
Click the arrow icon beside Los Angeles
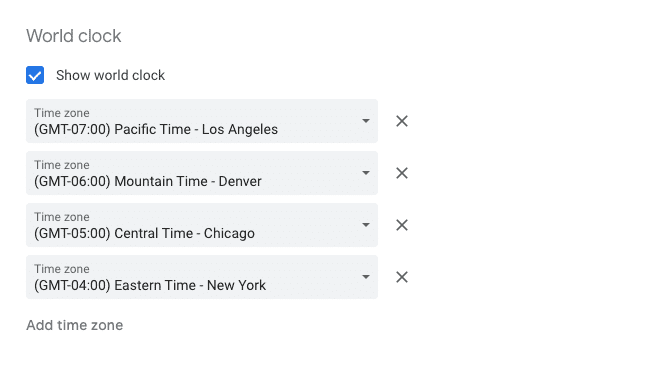366,121
